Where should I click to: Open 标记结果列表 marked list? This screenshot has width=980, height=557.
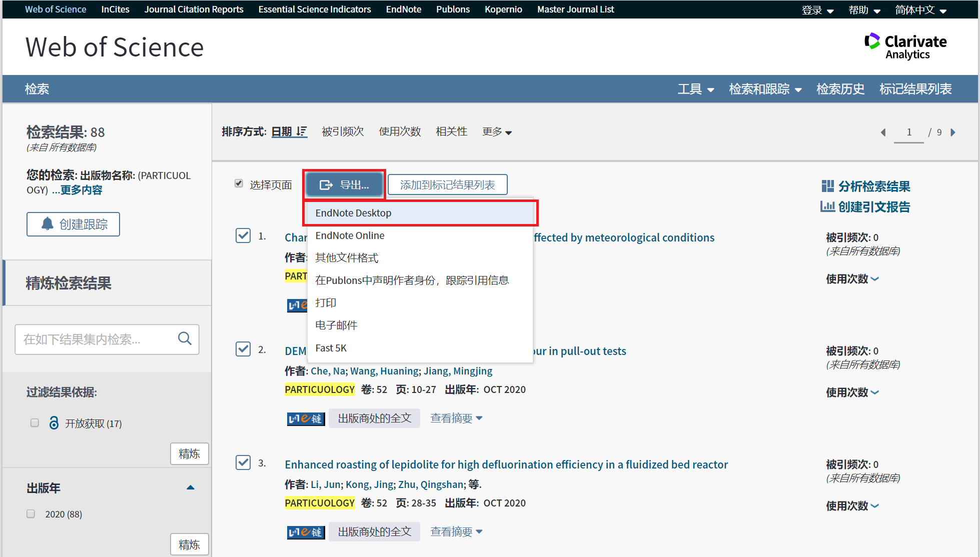(915, 89)
